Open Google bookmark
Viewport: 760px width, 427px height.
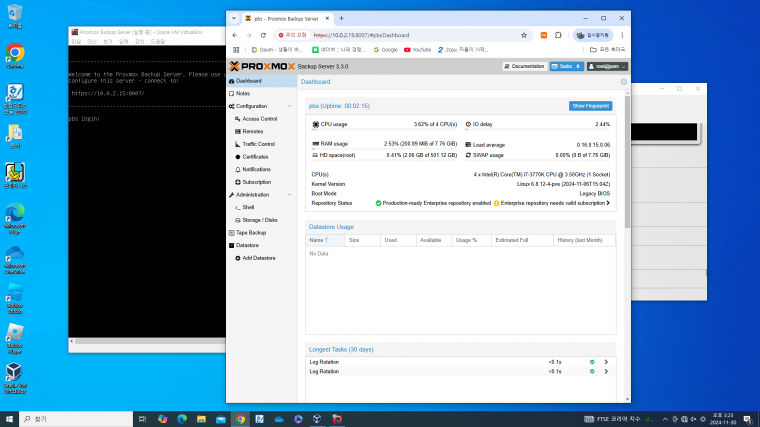[385, 50]
